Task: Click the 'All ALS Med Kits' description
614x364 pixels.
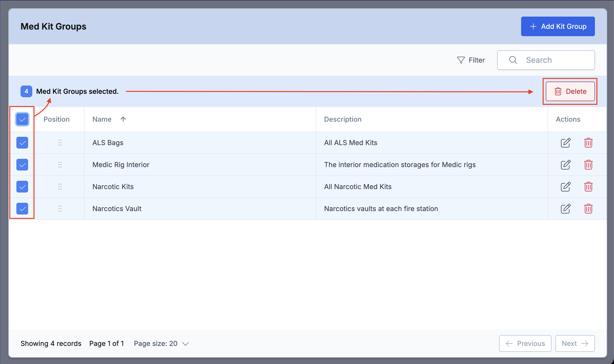Action: [351, 143]
